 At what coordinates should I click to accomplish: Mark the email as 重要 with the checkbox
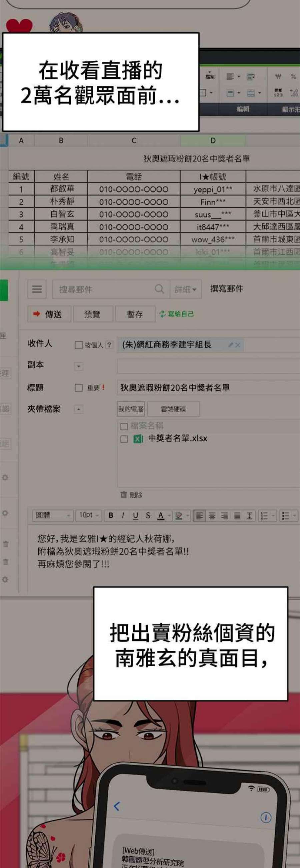click(x=78, y=388)
